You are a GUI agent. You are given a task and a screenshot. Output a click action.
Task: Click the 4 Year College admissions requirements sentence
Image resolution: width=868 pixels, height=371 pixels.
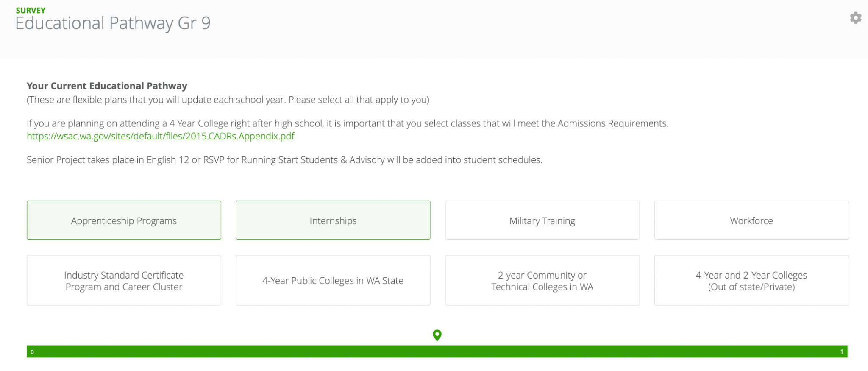point(348,123)
